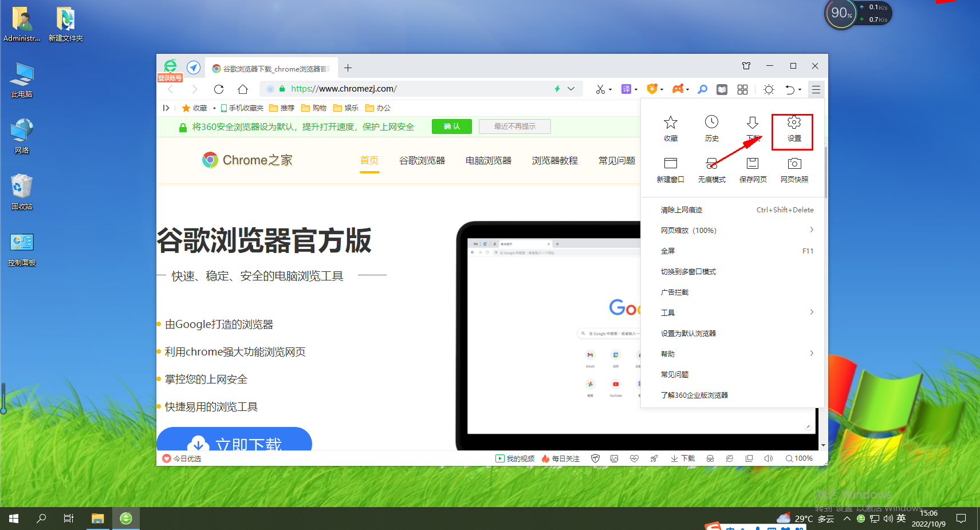Click the page vertical scrollbar
This screenshot has width=980, height=530.
[825, 172]
